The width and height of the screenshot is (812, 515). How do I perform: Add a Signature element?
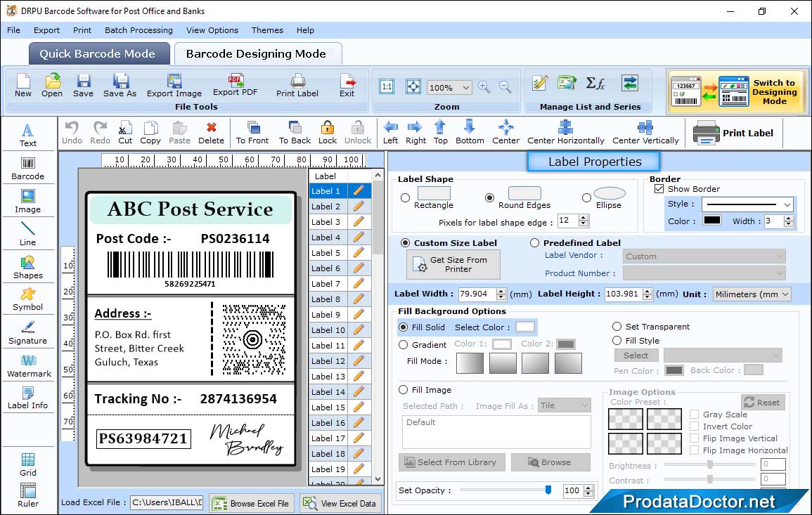pyautogui.click(x=28, y=333)
